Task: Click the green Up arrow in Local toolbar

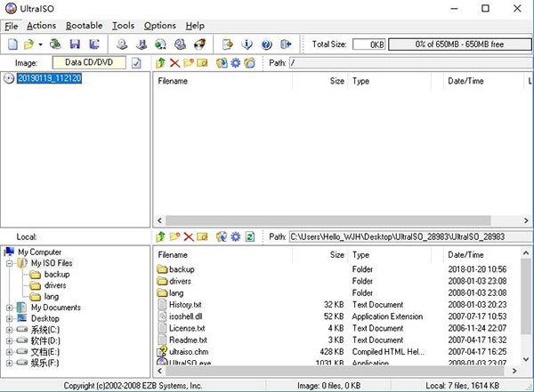Action: (160, 237)
